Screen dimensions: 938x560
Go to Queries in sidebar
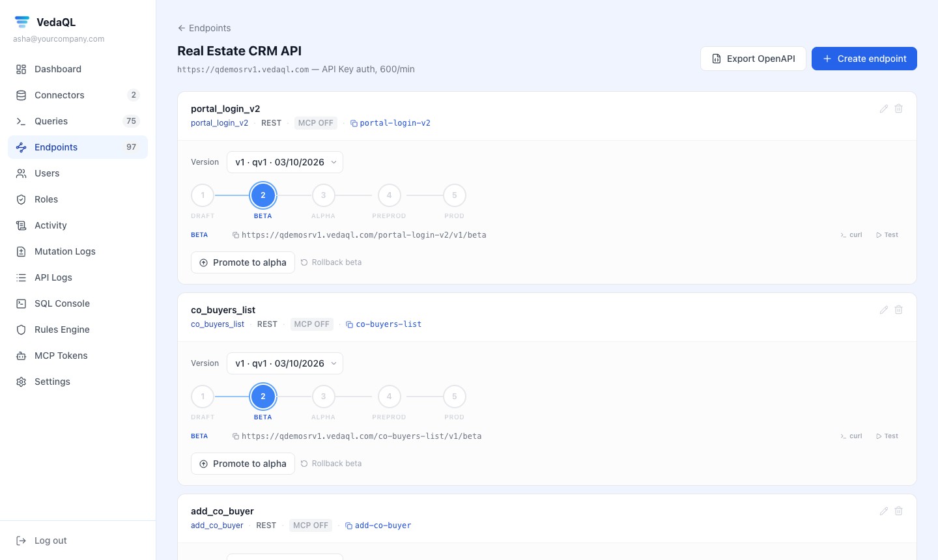point(78,121)
